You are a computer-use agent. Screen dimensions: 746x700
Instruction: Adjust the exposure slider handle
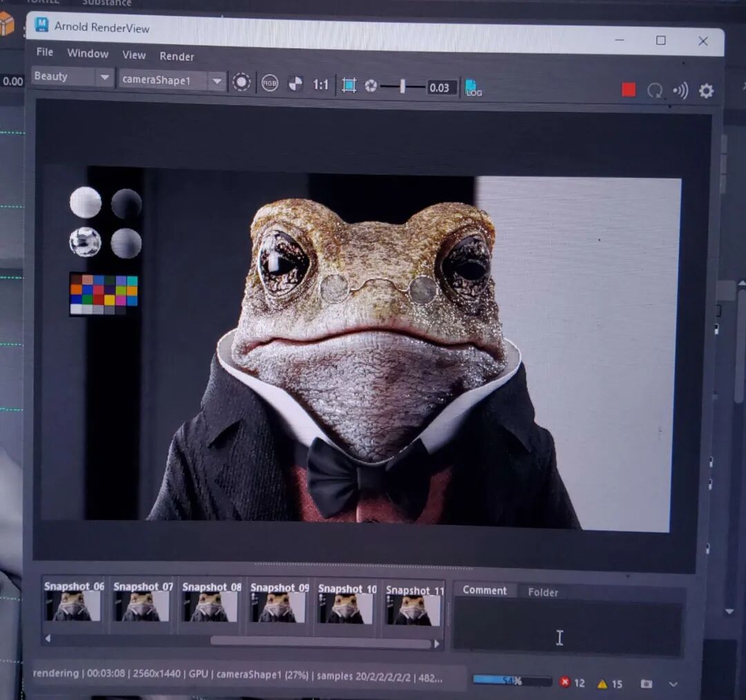tap(403, 86)
